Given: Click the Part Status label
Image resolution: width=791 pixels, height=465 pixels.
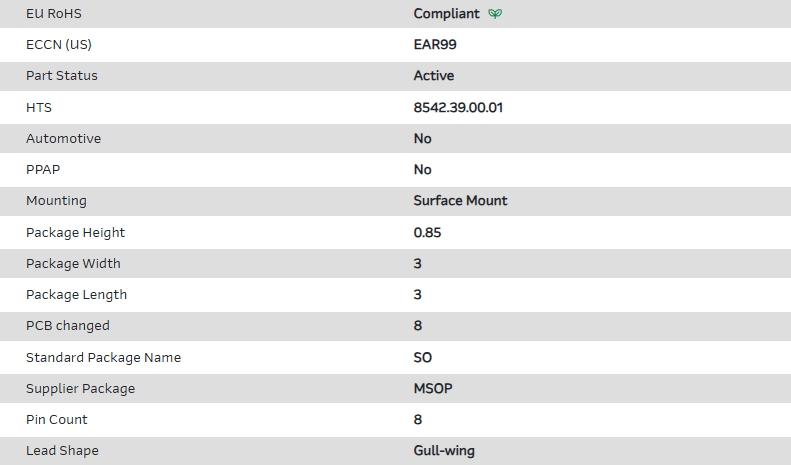Looking at the screenshot, I should 62,76.
